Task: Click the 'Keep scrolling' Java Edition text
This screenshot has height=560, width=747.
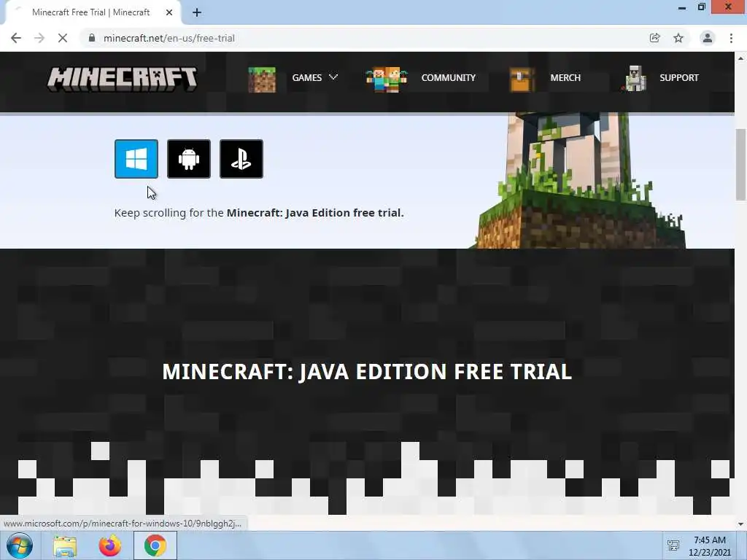Action: [259, 213]
